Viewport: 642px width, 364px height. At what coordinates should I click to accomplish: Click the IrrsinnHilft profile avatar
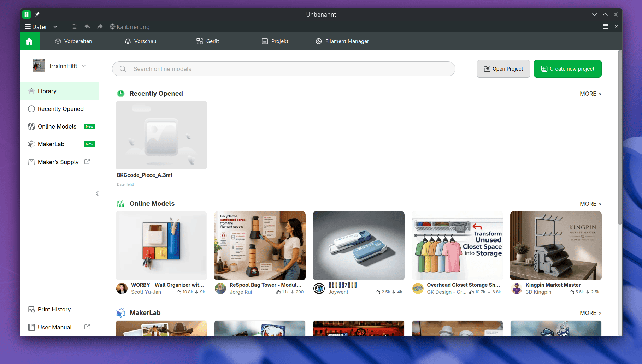click(x=39, y=66)
